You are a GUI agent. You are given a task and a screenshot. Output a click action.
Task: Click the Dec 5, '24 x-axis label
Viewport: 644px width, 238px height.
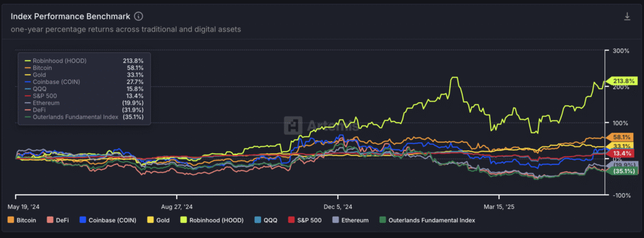click(x=338, y=207)
